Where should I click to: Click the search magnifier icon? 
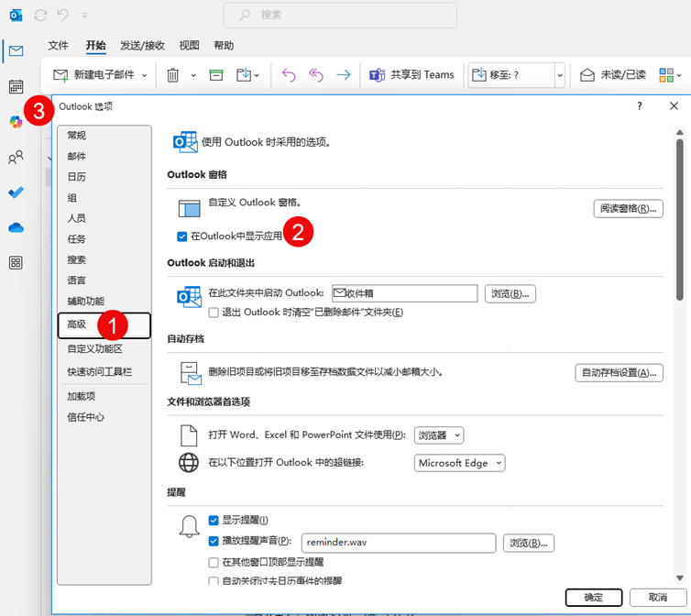[245, 15]
